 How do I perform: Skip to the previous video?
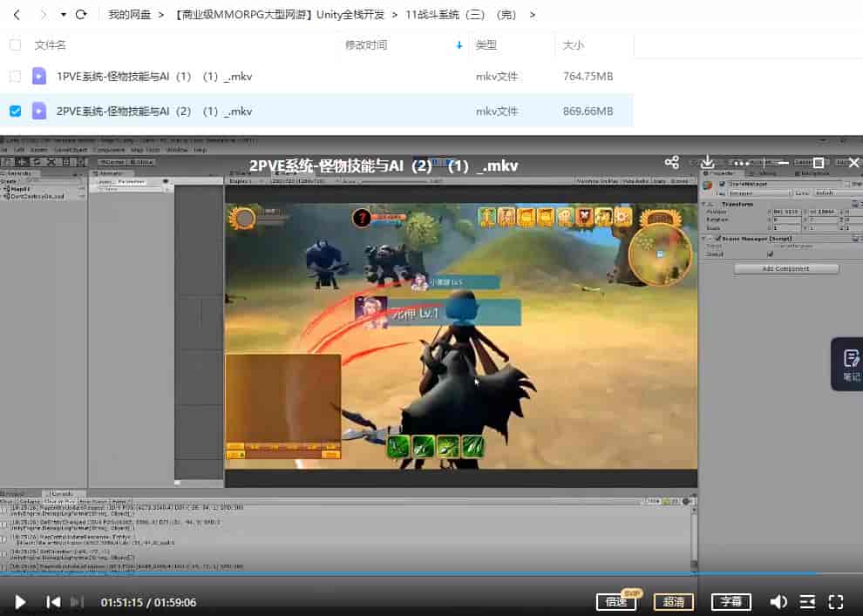[53, 601]
